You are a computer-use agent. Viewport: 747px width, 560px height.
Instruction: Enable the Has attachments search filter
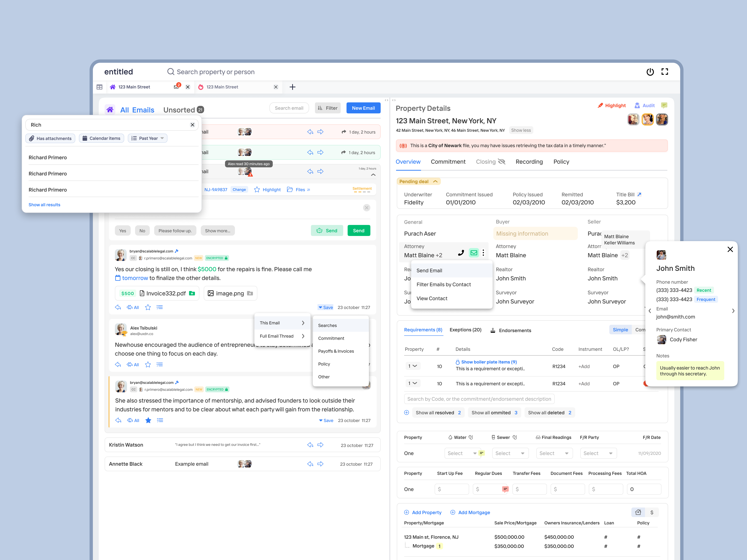point(50,138)
